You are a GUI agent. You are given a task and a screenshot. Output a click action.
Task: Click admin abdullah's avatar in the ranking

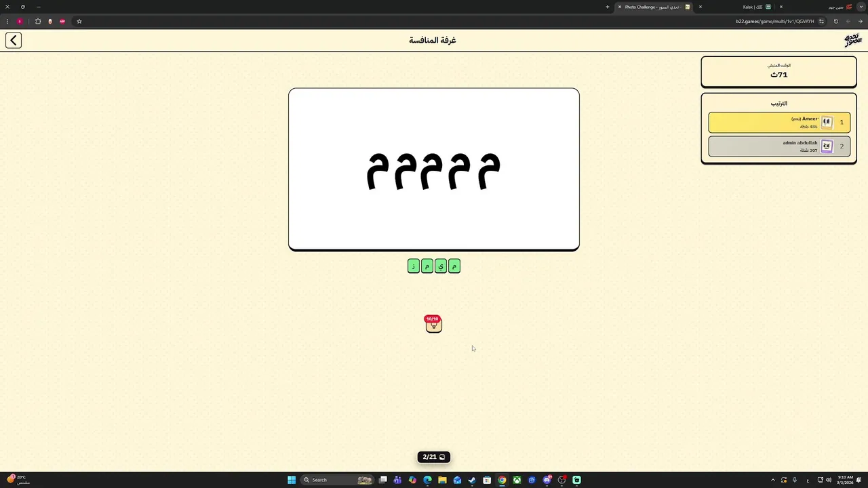point(827,146)
